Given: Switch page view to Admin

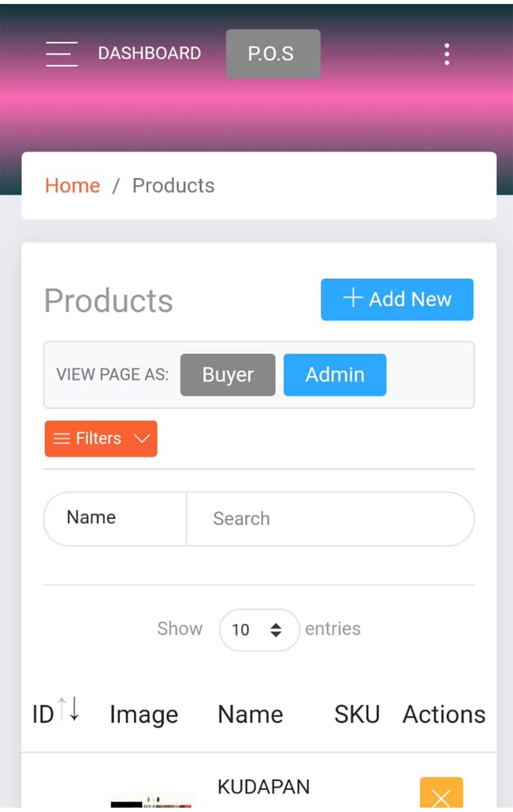Looking at the screenshot, I should [x=335, y=375].
